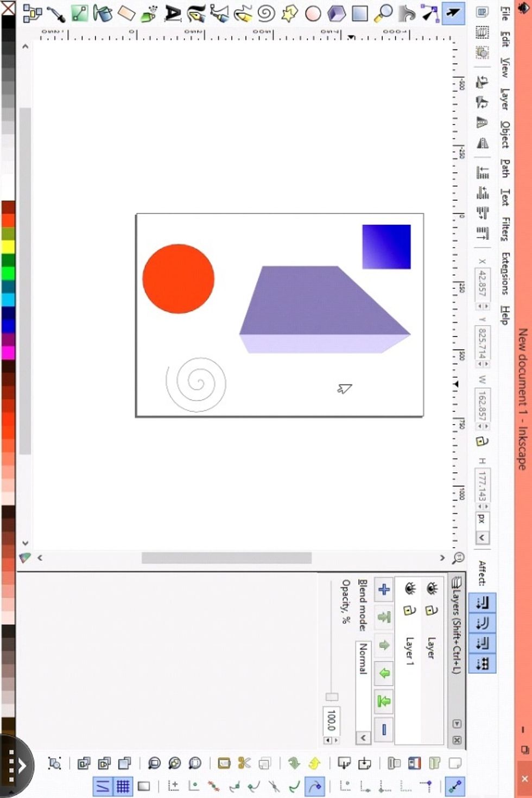Lock Layer 1 with the padlock toggle
This screenshot has width=532, height=798.
(409, 611)
